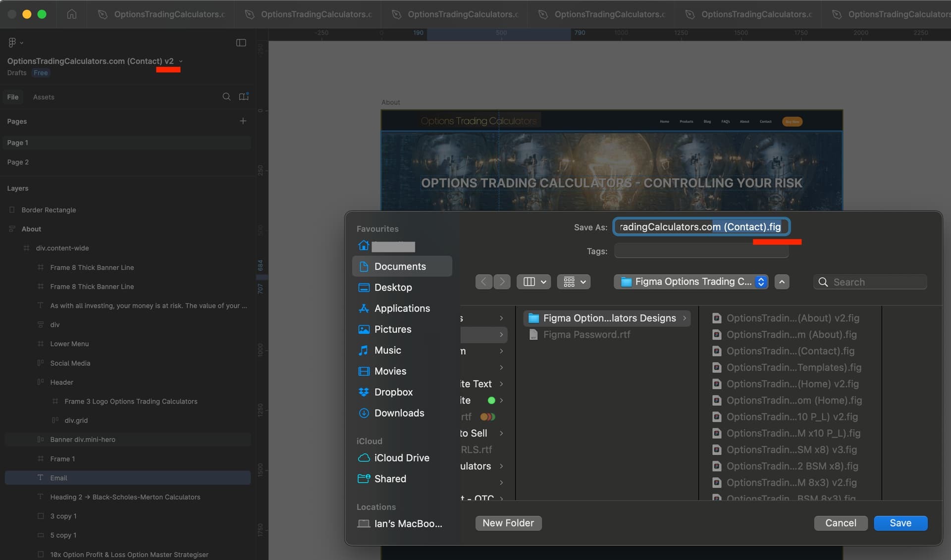Go forward with the right arrow button
The width and height of the screenshot is (951, 560).
coord(502,282)
